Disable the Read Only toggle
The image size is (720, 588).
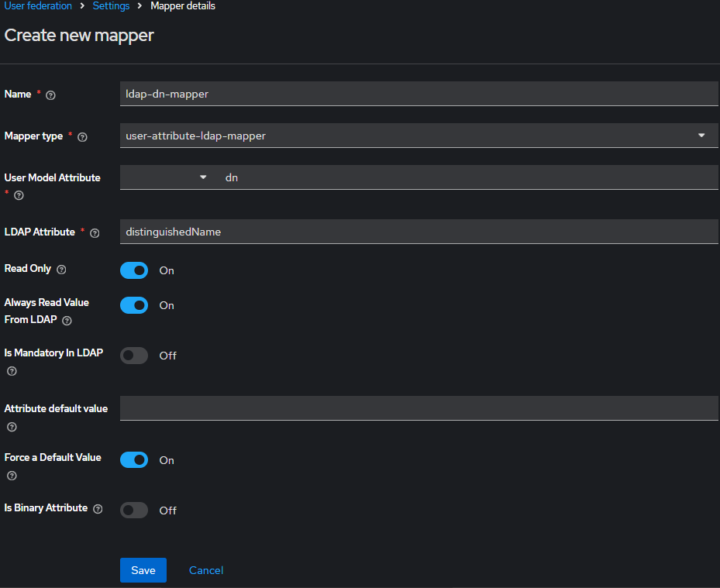coord(134,270)
